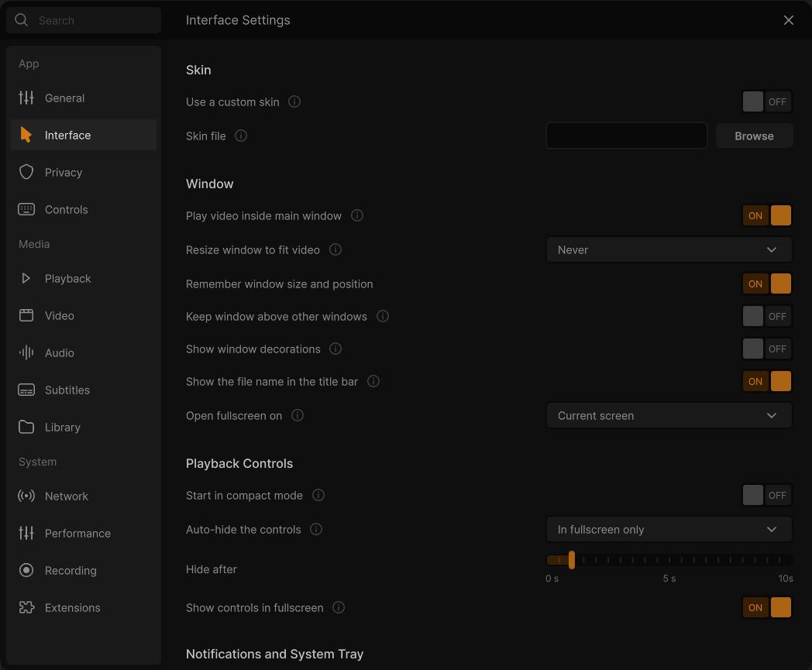
Task: Show info for Start in compact mode
Action: point(318,496)
